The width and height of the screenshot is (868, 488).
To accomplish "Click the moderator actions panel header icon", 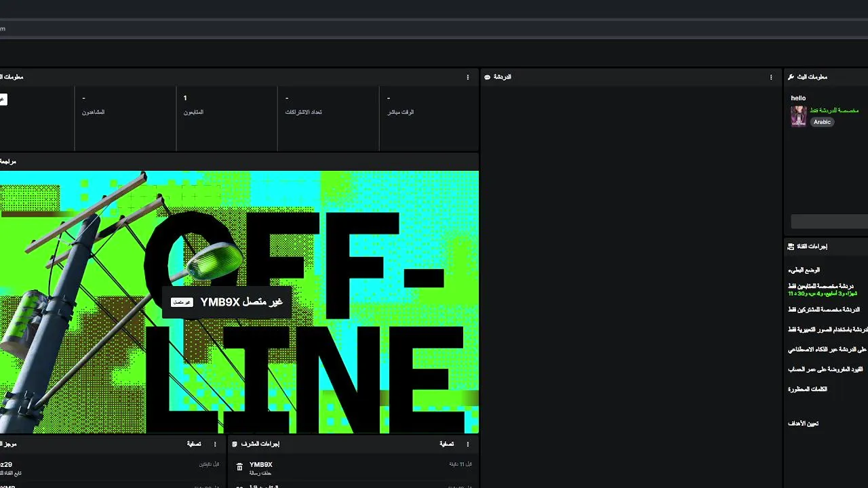I will [x=235, y=444].
